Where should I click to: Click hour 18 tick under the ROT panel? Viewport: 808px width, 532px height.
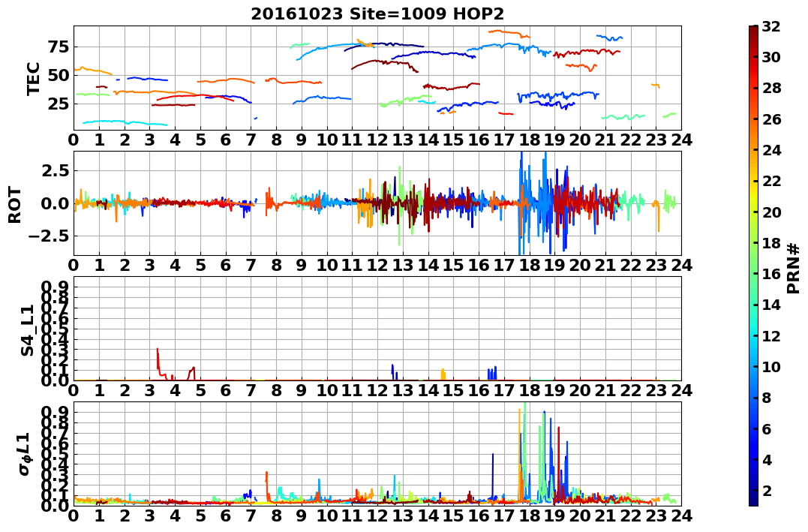(x=530, y=265)
